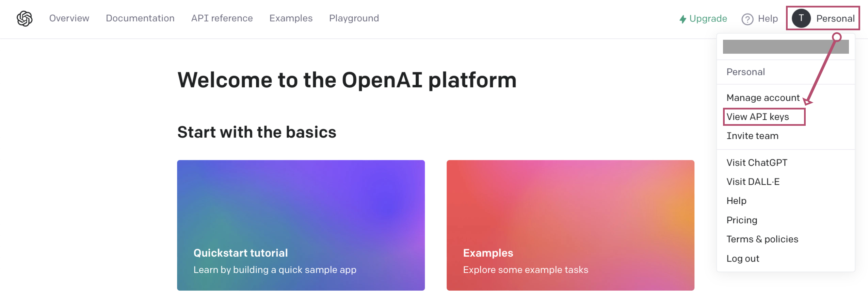Open Pricing from the account menu
868x306 pixels.
742,220
